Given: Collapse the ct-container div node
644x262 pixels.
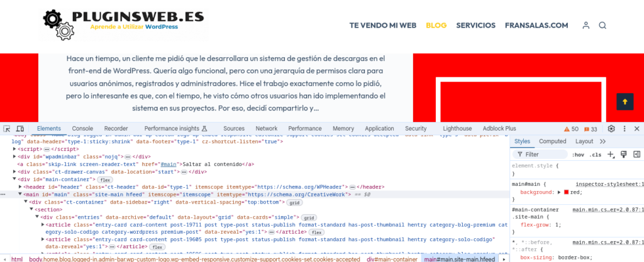Looking at the screenshot, I should pos(26,202).
